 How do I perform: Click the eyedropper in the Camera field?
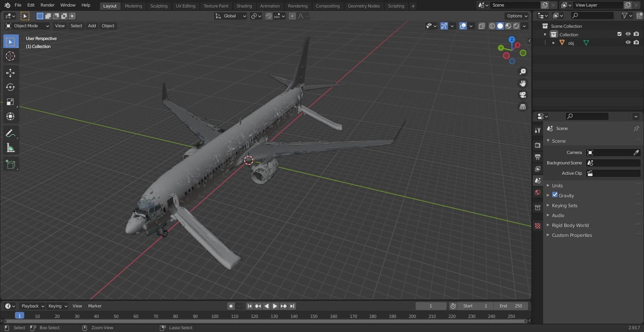(636, 153)
